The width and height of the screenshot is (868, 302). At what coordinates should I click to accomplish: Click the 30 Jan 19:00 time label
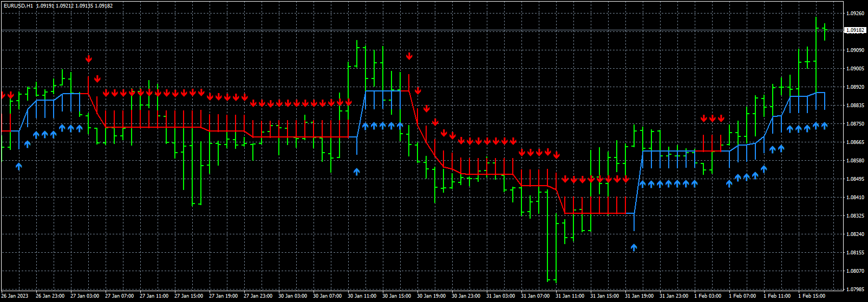pyautogui.click(x=432, y=296)
